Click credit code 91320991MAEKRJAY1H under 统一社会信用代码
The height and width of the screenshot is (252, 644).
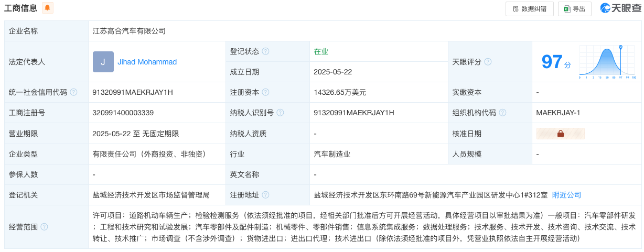click(x=133, y=92)
